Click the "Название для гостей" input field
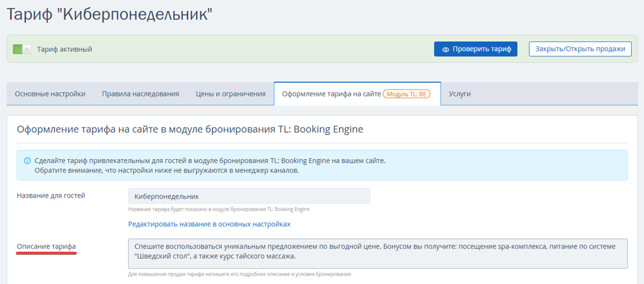 (248, 197)
